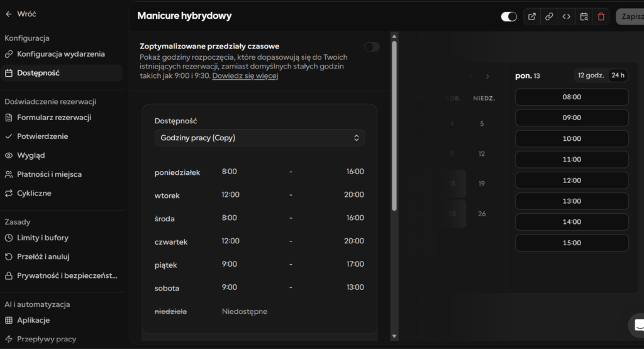Image resolution: width=644 pixels, height=349 pixels.
Task: Click the calendar icon beside Dostępność
Action: coord(9,73)
